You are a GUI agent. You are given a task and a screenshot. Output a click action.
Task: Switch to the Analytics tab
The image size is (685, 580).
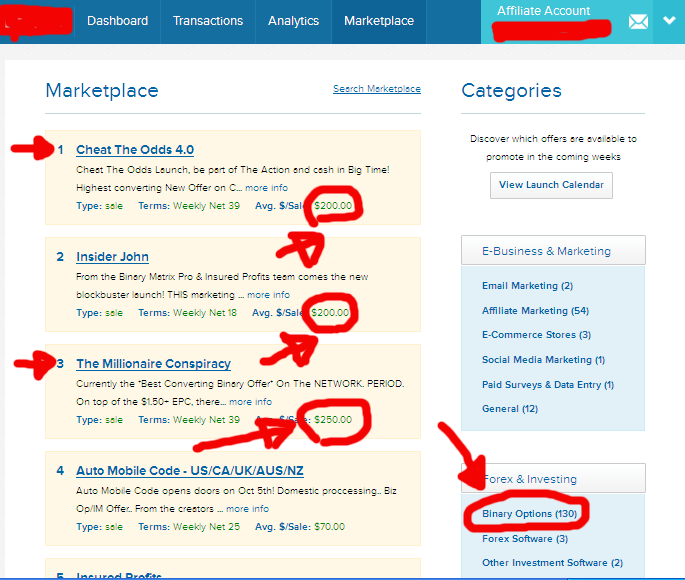coord(294,21)
